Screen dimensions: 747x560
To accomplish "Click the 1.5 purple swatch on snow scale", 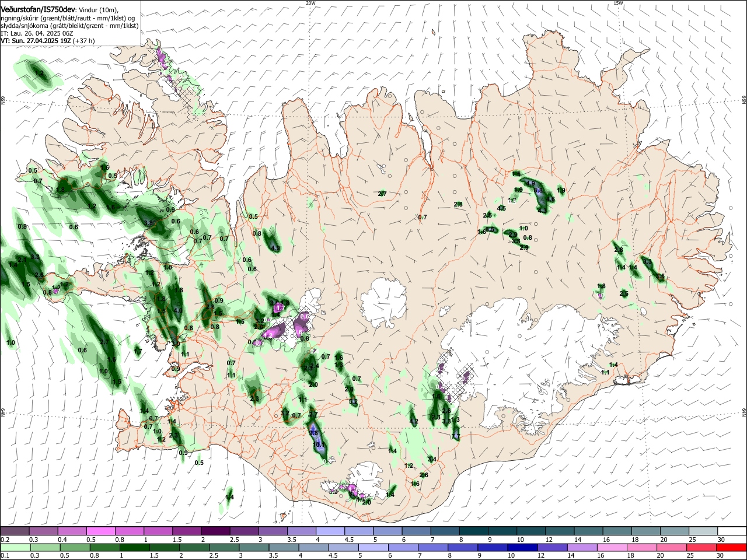I will click(x=187, y=531).
